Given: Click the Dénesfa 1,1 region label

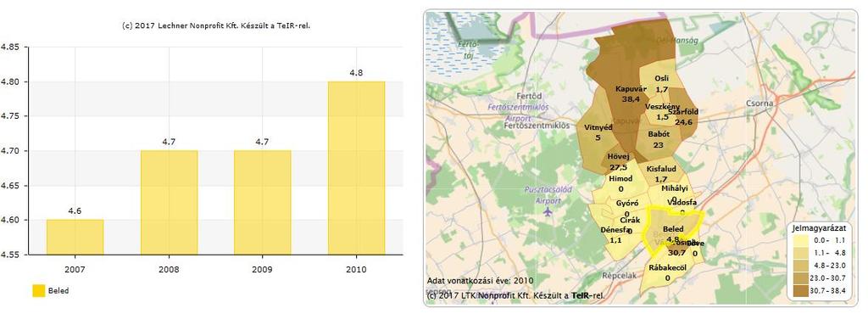Looking at the screenshot, I should (615, 235).
